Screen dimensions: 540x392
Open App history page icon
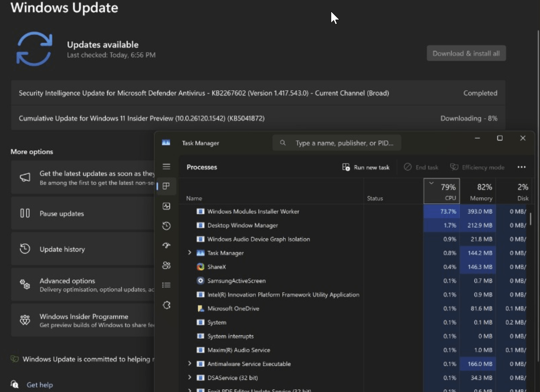pyautogui.click(x=166, y=226)
